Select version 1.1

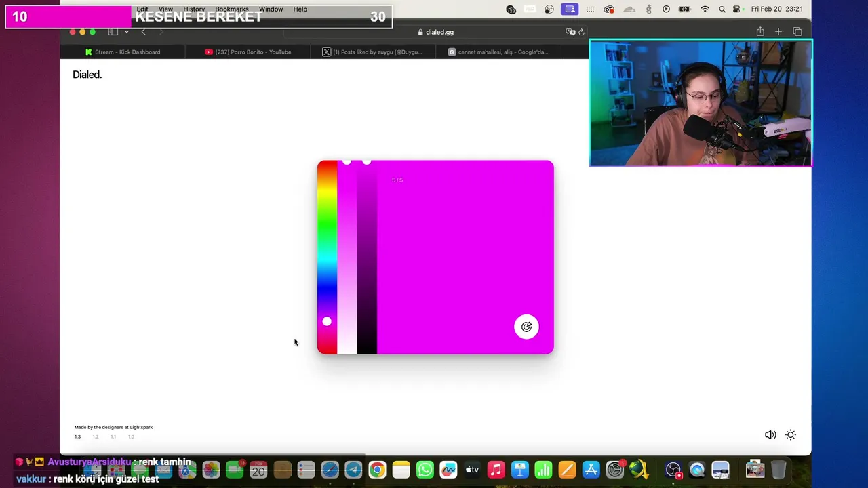(113, 436)
